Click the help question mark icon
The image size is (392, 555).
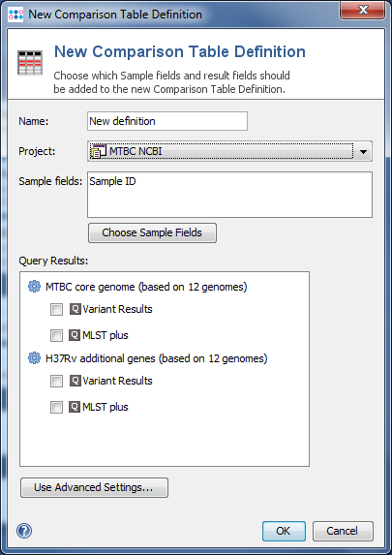[24, 531]
